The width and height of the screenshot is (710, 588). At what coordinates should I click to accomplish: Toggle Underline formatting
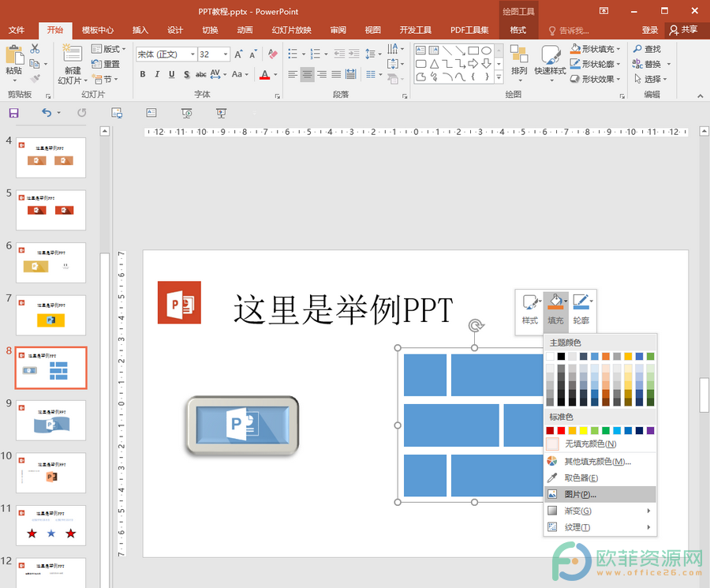coord(172,74)
